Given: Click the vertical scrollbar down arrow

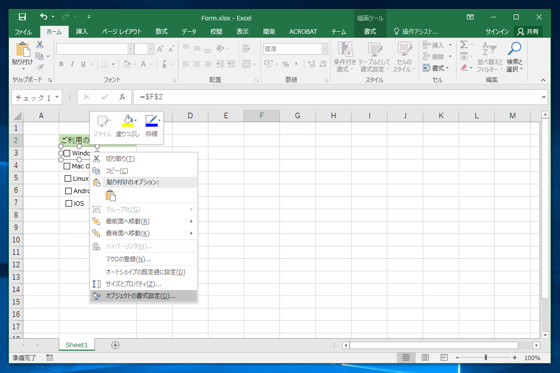Looking at the screenshot, I should pos(545,335).
